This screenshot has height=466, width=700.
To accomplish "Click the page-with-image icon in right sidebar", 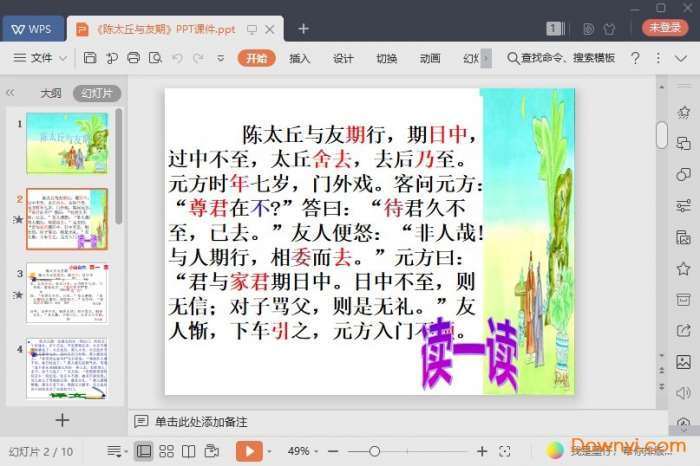I will 683,237.
